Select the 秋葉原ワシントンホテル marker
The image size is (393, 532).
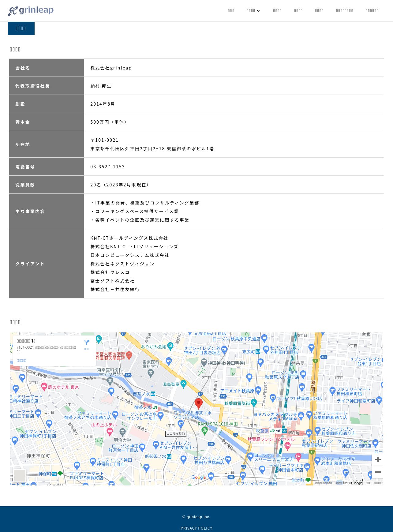pos(287,446)
